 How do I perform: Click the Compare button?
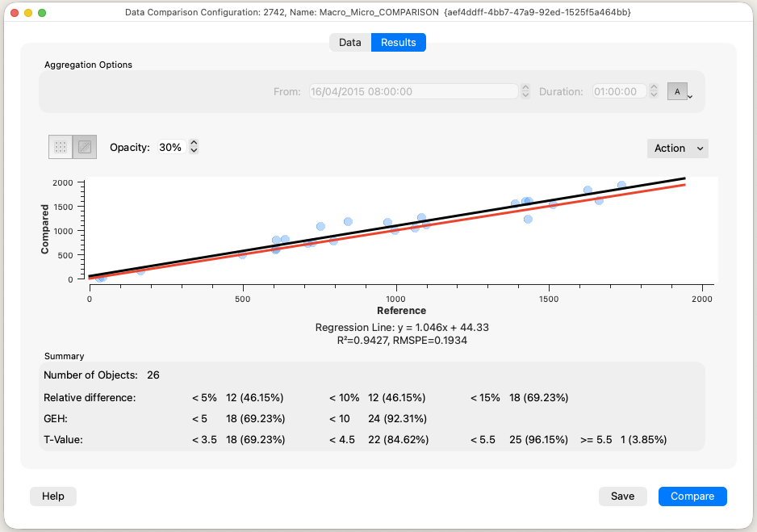(x=692, y=496)
